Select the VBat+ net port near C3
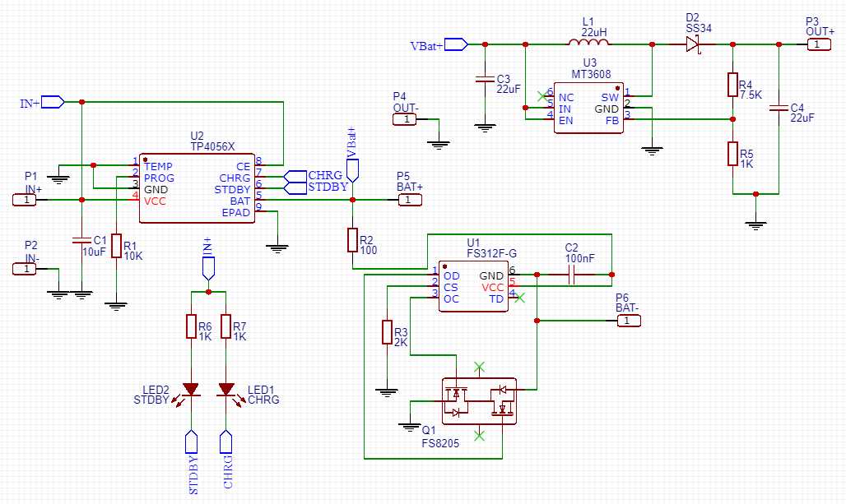This screenshot has width=846, height=504. tap(456, 44)
